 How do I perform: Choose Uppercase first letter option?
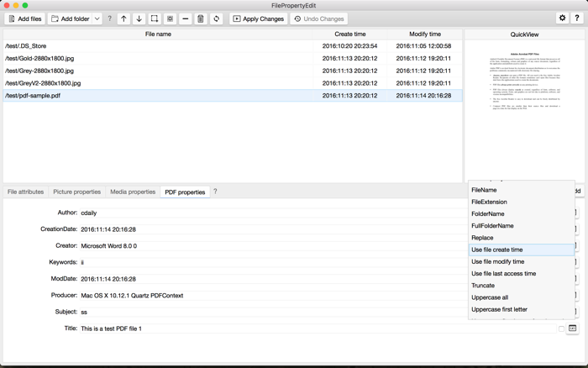pos(522,309)
